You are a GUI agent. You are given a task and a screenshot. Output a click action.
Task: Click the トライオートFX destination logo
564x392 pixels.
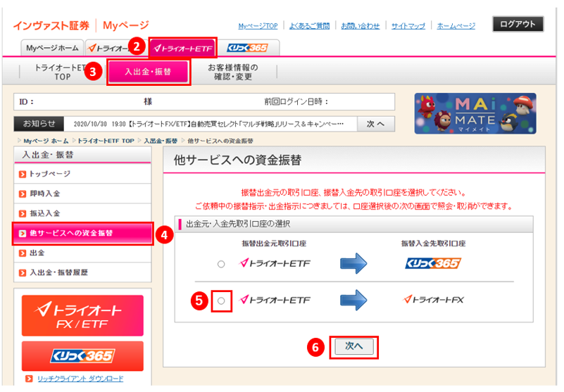tap(434, 300)
